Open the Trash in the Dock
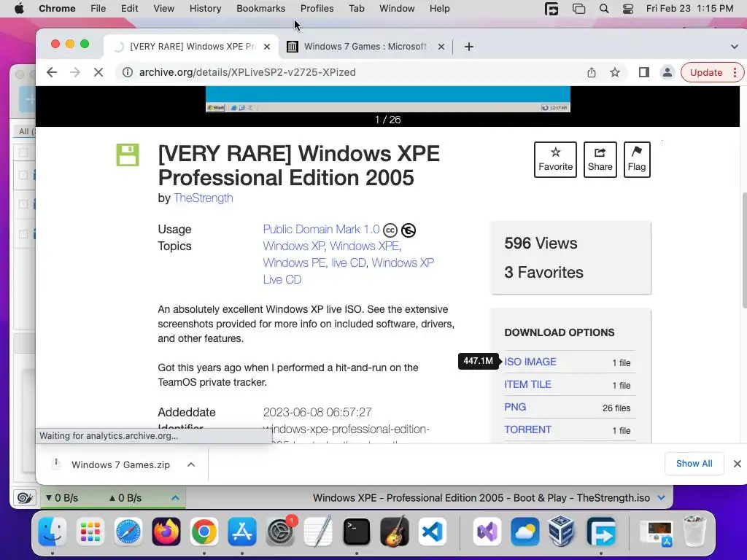The width and height of the screenshot is (747, 560). point(694,532)
